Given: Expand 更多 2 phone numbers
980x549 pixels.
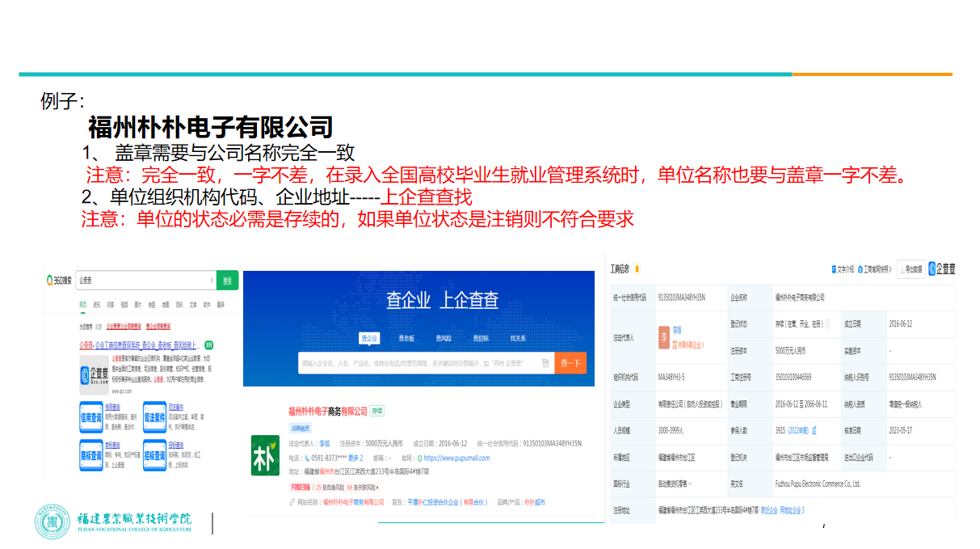Looking at the screenshot, I should (355, 458).
